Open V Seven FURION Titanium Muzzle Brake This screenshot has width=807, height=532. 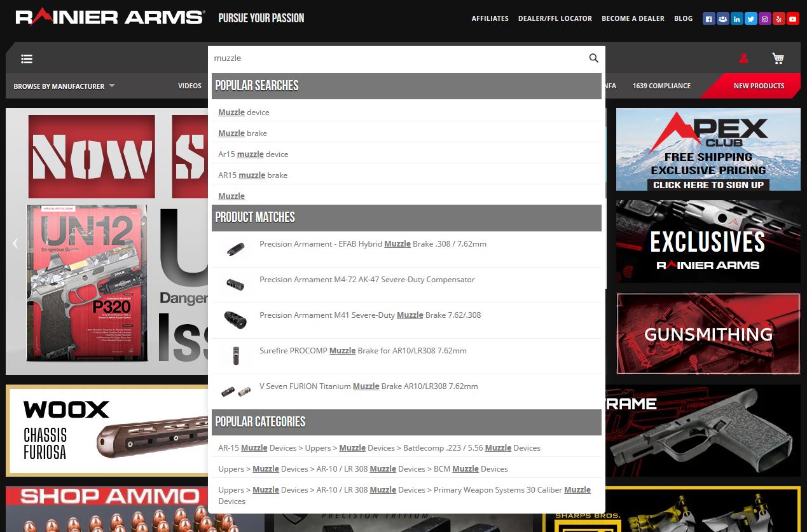[368, 386]
